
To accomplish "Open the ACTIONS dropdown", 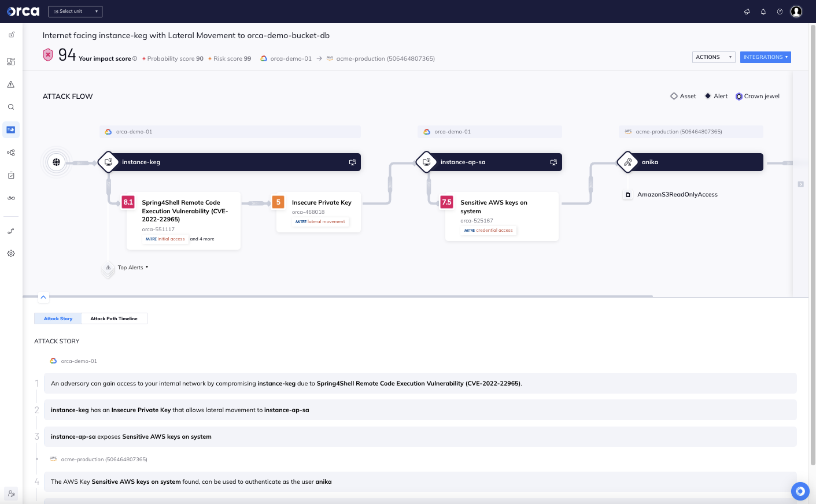I will 713,57.
